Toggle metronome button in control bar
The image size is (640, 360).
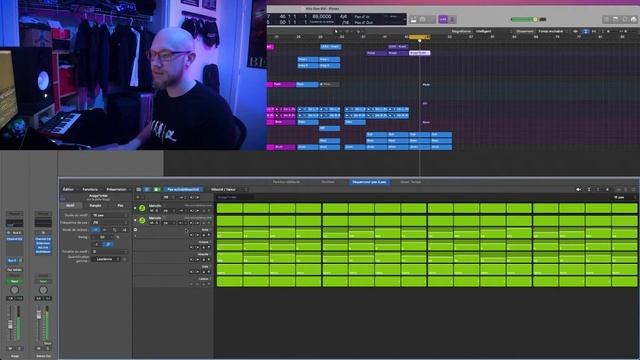452,19
